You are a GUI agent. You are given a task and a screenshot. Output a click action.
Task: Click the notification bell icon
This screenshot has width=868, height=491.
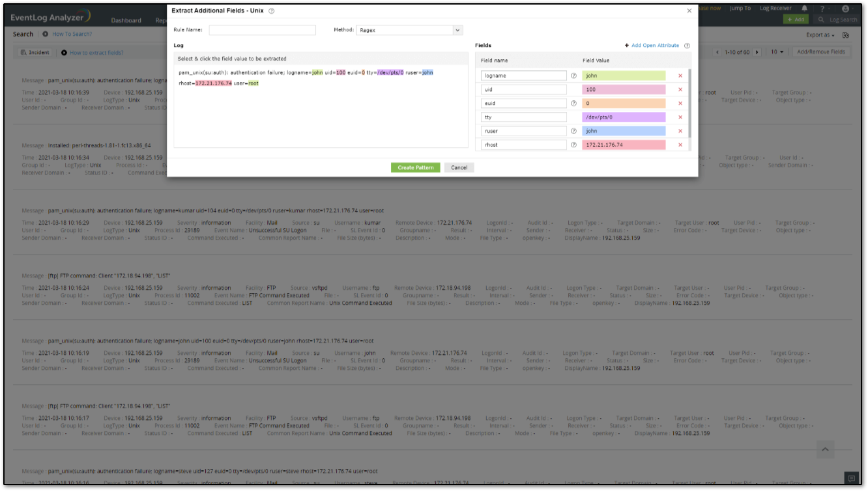[x=805, y=8]
